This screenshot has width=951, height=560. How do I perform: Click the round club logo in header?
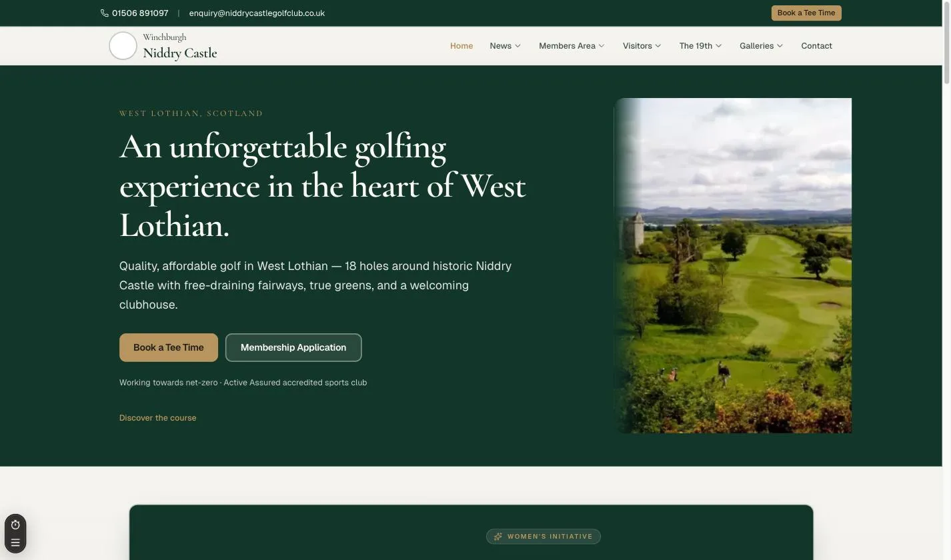click(x=123, y=46)
